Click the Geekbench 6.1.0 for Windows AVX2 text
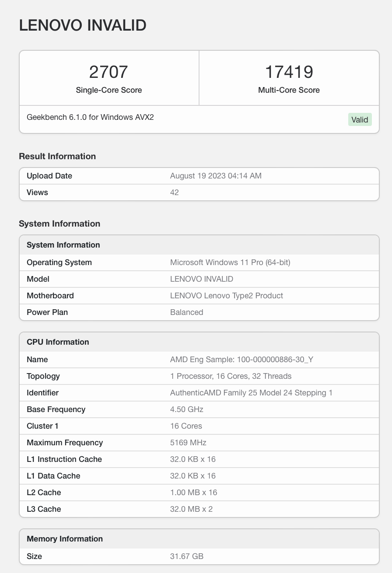 pos(90,117)
